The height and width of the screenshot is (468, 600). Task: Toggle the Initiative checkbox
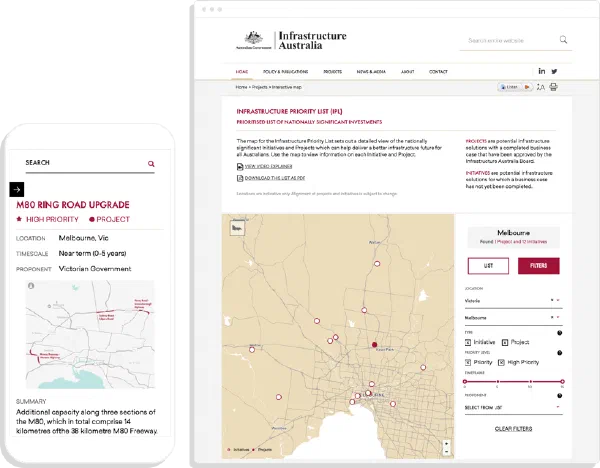point(468,342)
